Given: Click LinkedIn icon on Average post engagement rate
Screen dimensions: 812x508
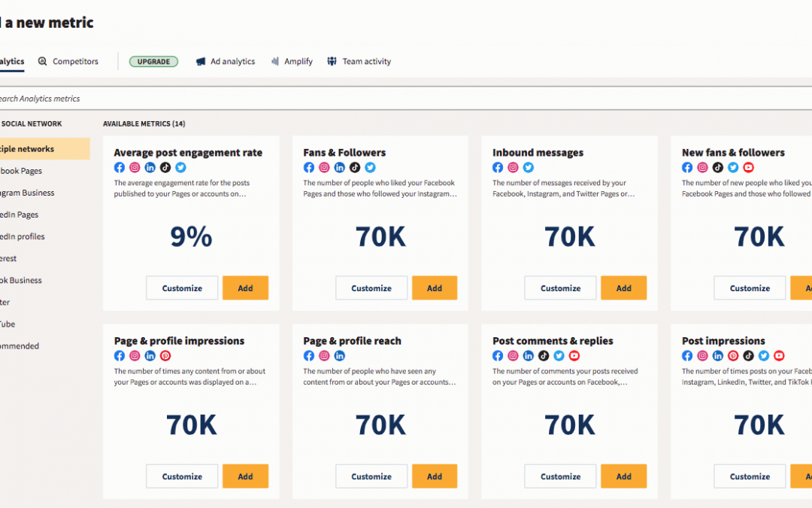Looking at the screenshot, I should tap(150, 167).
